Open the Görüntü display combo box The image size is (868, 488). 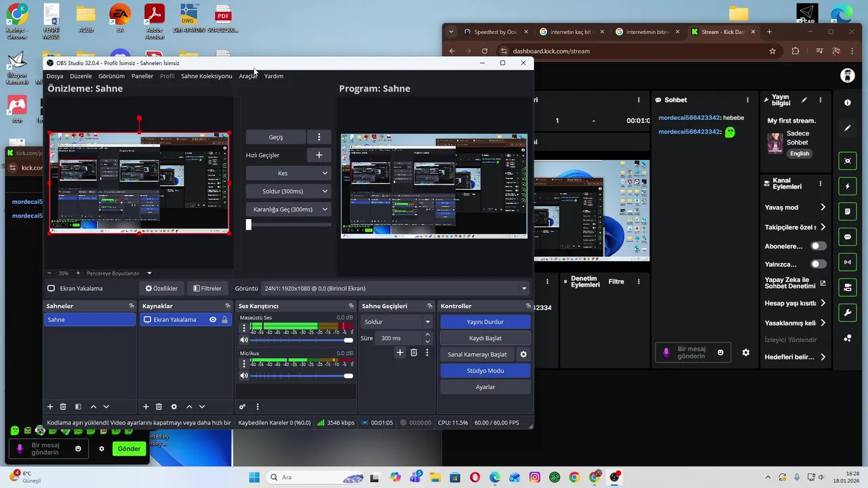395,288
